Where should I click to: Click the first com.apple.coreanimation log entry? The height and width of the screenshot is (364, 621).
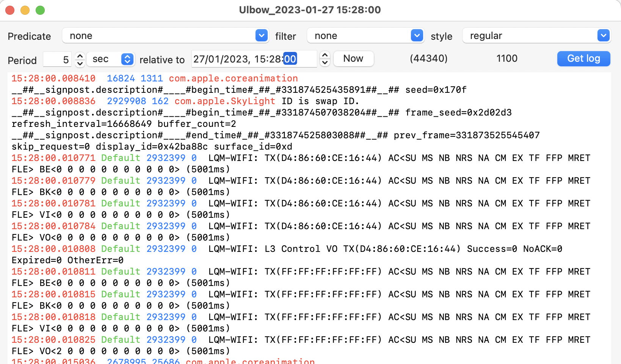(233, 78)
